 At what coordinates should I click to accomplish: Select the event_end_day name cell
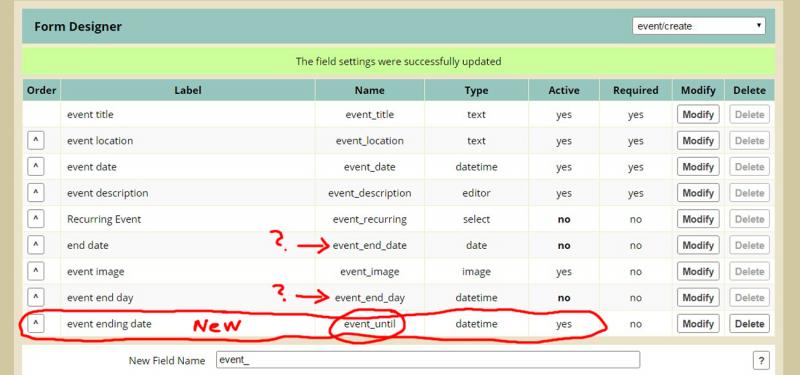point(369,297)
